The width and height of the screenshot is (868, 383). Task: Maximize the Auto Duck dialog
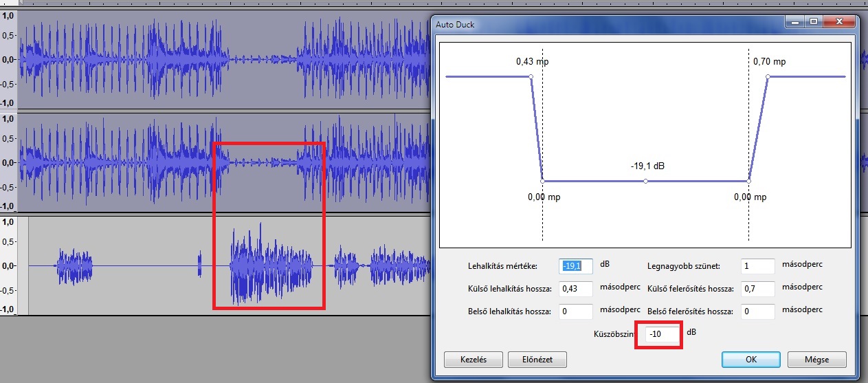tap(814, 23)
